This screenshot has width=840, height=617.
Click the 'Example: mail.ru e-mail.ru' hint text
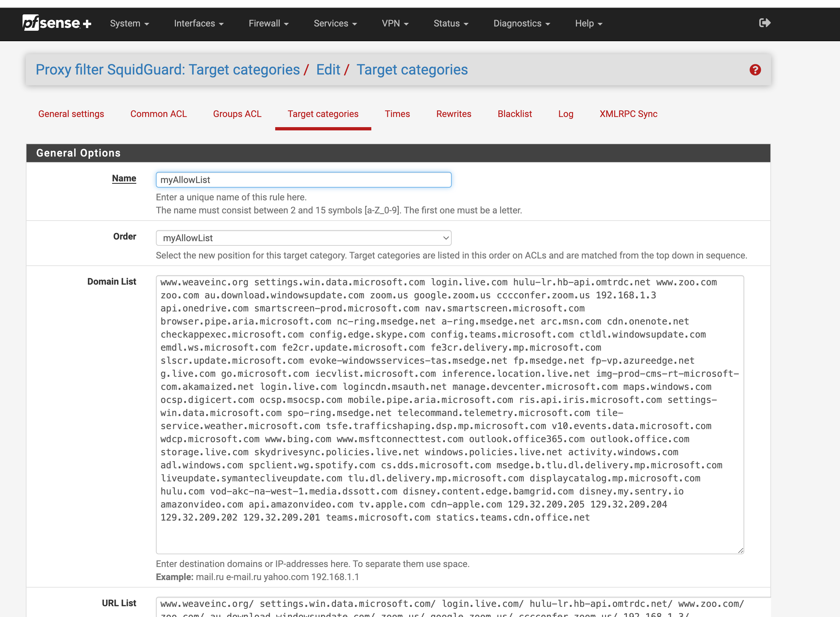(x=257, y=577)
